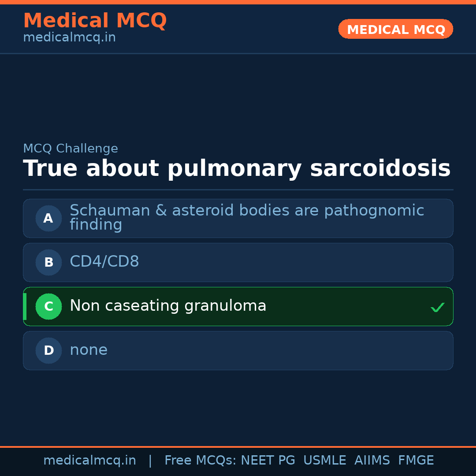Pick the "none" answer text

pos(89,350)
